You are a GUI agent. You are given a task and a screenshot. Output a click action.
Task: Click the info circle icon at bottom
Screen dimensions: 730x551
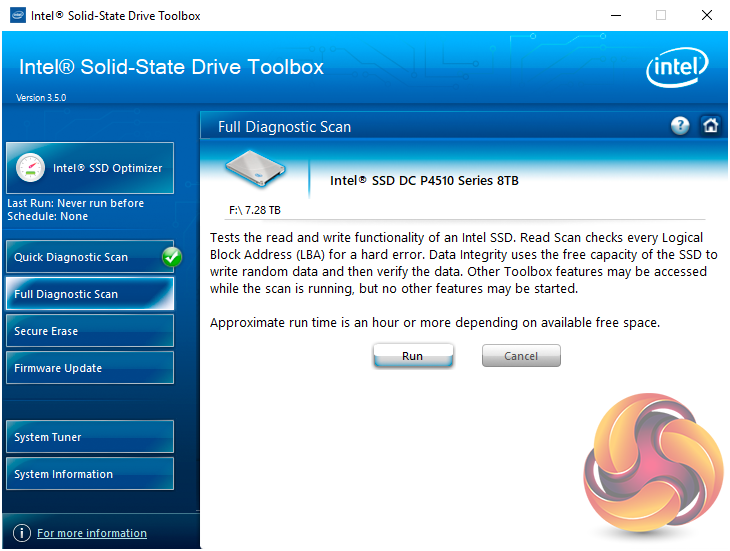(22, 533)
